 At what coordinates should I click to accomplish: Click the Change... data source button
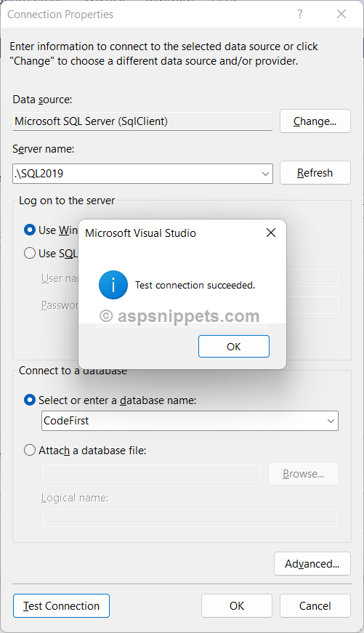(315, 121)
